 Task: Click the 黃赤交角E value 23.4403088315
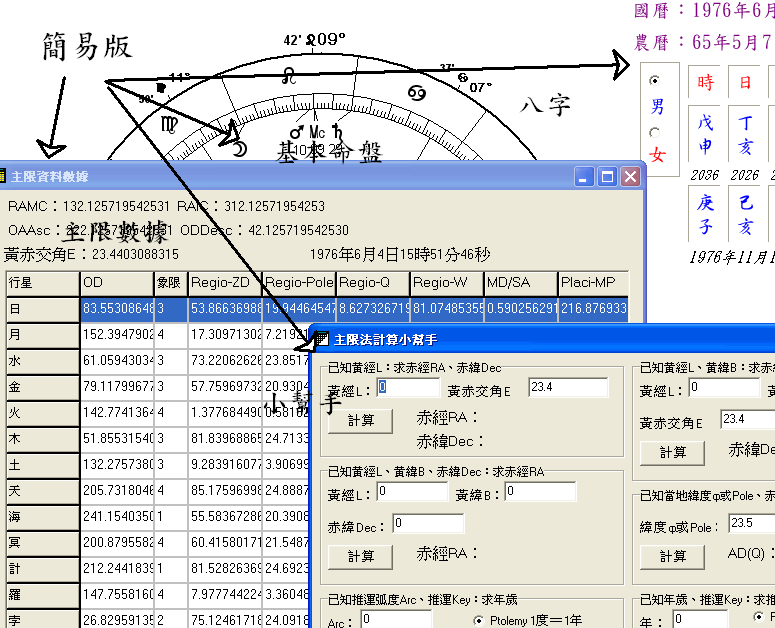point(135,254)
